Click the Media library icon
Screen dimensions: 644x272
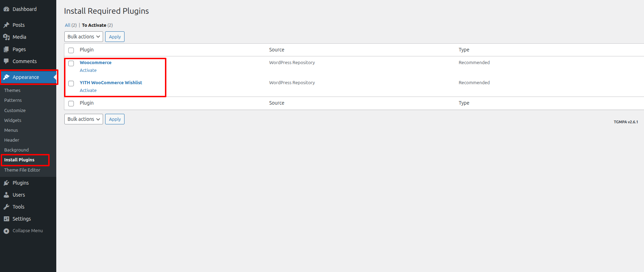pos(6,37)
